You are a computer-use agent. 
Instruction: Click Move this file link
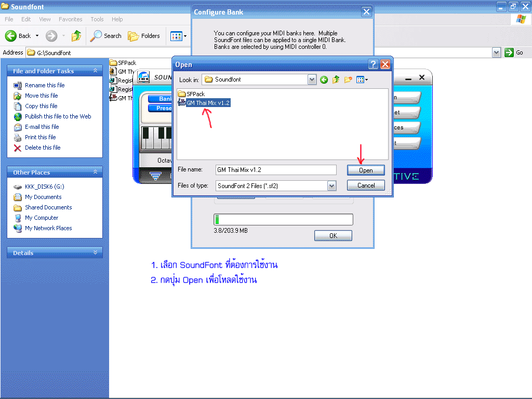tap(42, 96)
